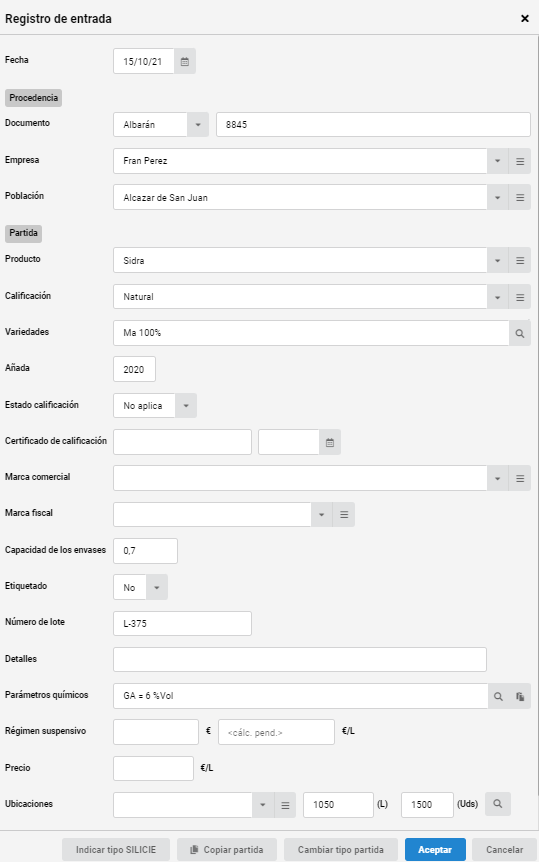Open list menu icon for Empresa
This screenshot has height=862, width=539.
click(520, 161)
